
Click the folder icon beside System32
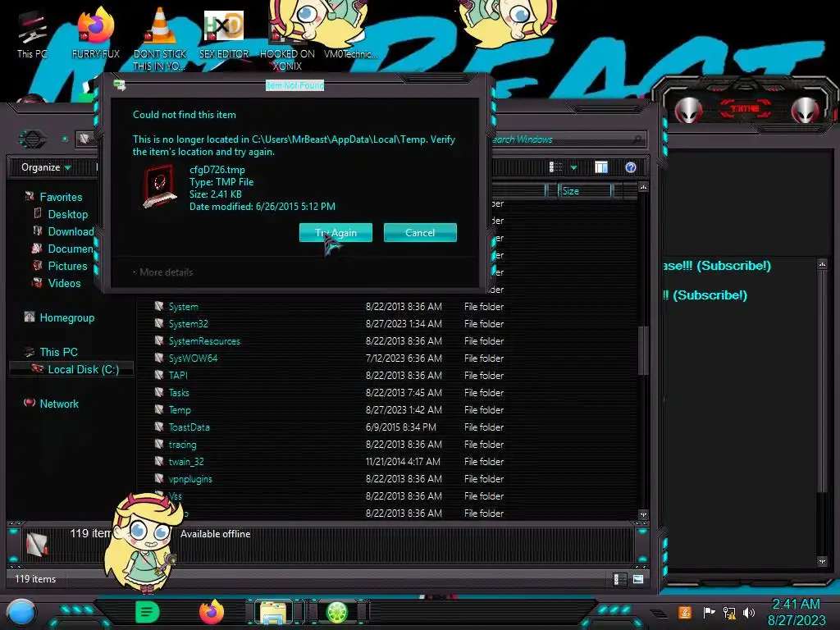click(x=159, y=323)
